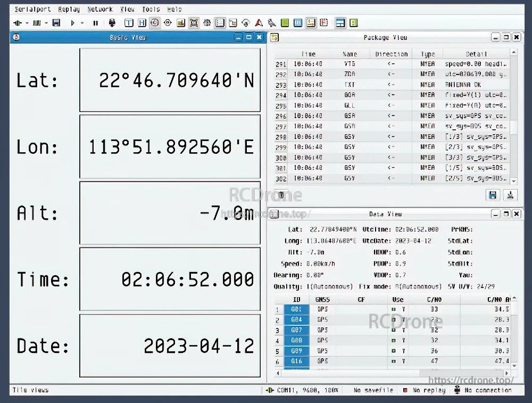Clear packages with the trash icon
Image resolution: width=532 pixels, height=403 pixels.
[281, 195]
